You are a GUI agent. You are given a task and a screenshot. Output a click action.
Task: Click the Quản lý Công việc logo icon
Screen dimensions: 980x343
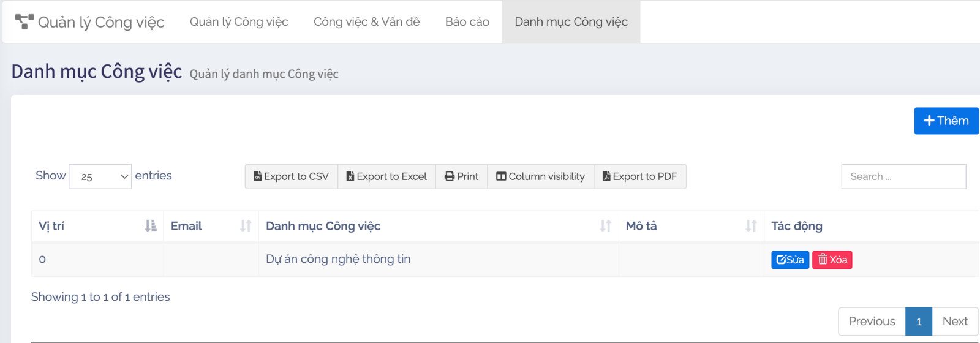pyautogui.click(x=24, y=22)
